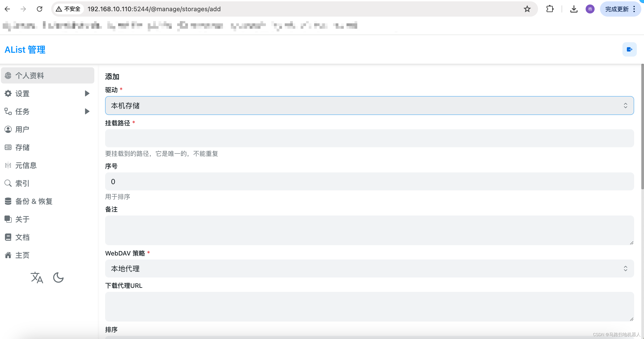
Task: Reload the page with the refresh icon
Action: pyautogui.click(x=40, y=9)
